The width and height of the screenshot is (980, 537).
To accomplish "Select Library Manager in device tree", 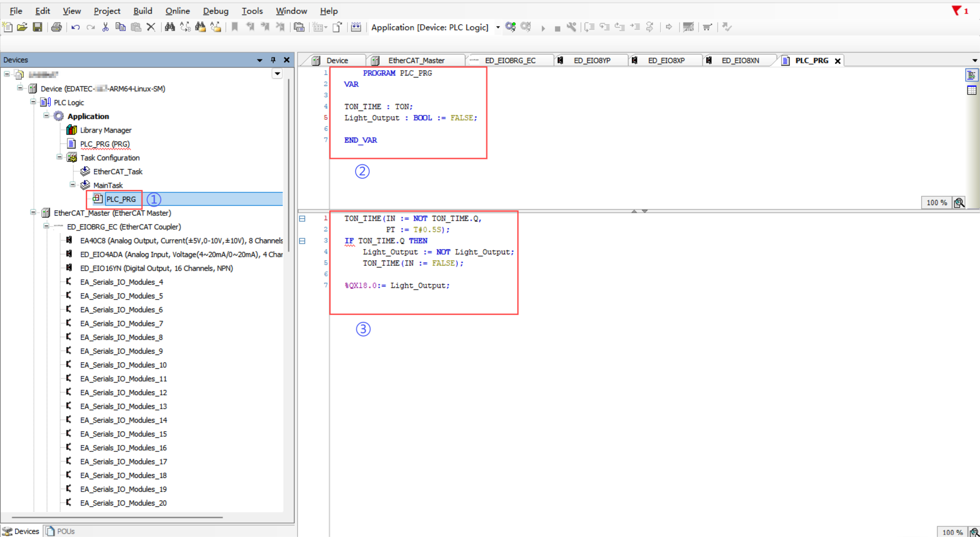I will point(105,130).
